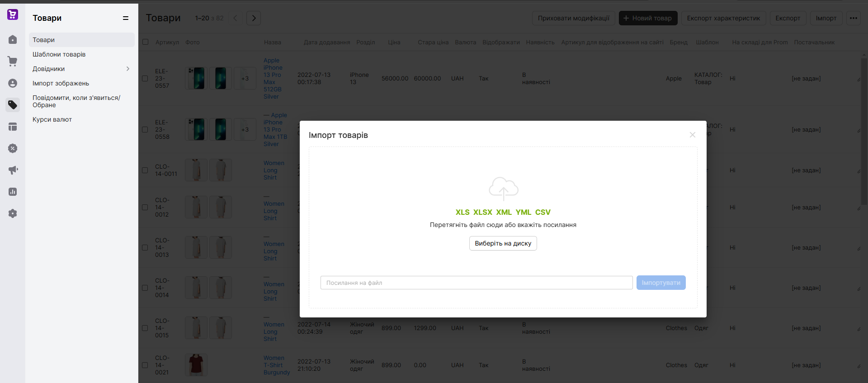The image size is (868, 383).
Task: Open Курси валют menu item
Action: click(x=82, y=119)
